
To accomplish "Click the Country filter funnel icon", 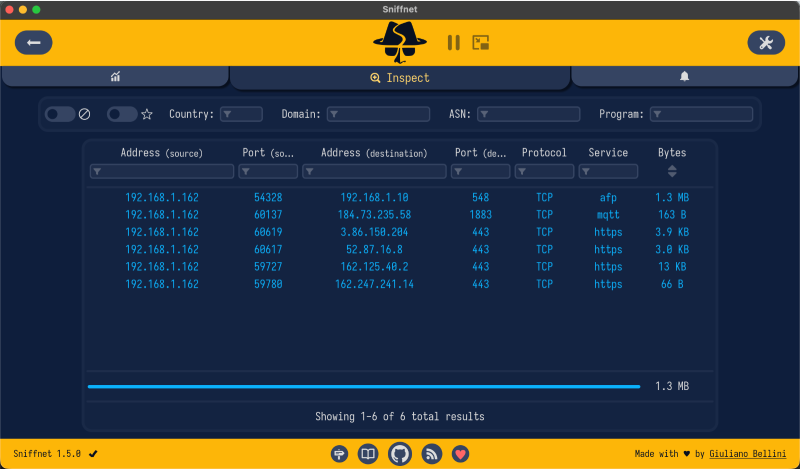I will tap(228, 114).
